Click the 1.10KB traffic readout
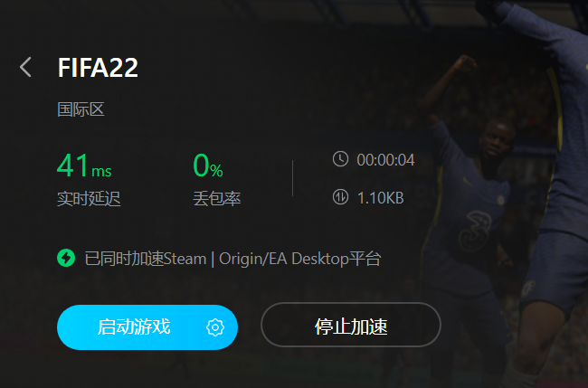The image size is (588, 388). 380,198
